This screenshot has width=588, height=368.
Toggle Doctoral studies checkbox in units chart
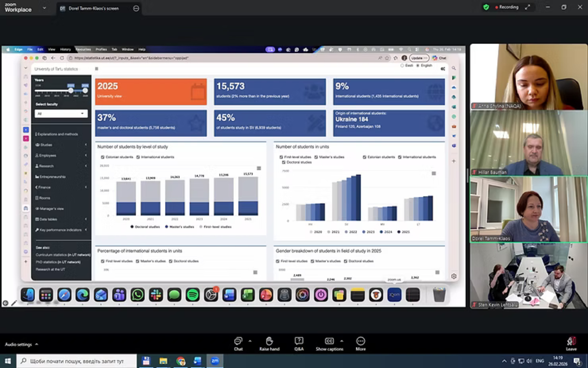point(284,162)
